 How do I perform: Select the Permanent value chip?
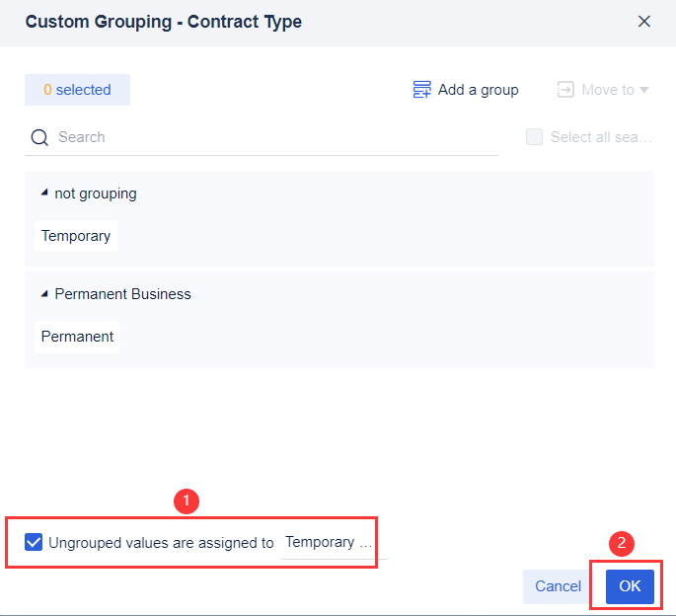point(77,337)
